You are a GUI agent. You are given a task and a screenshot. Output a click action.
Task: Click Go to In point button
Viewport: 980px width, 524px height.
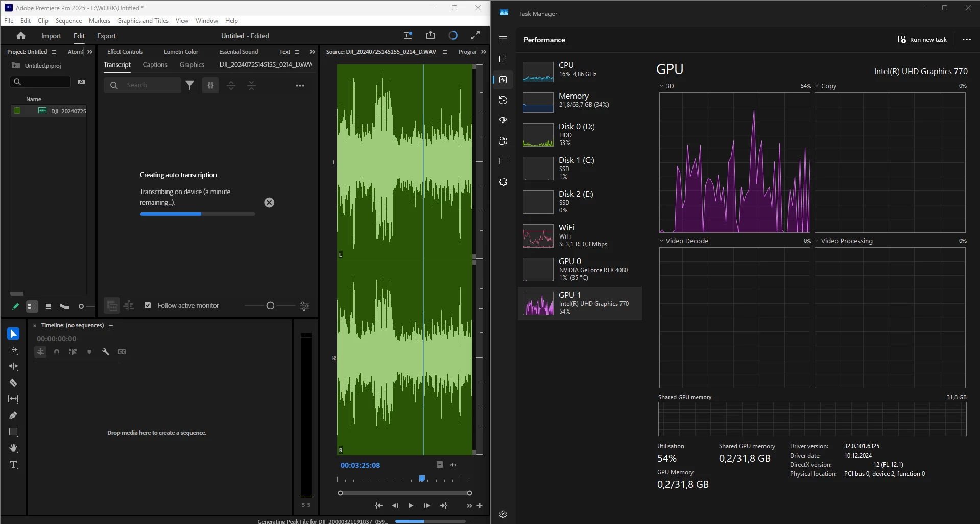(x=379, y=506)
